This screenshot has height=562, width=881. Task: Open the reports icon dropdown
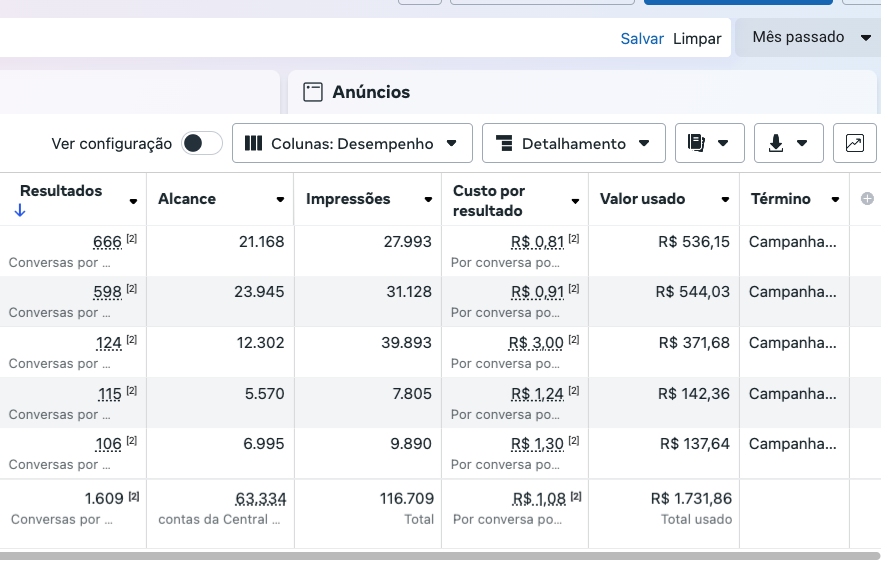tap(708, 143)
